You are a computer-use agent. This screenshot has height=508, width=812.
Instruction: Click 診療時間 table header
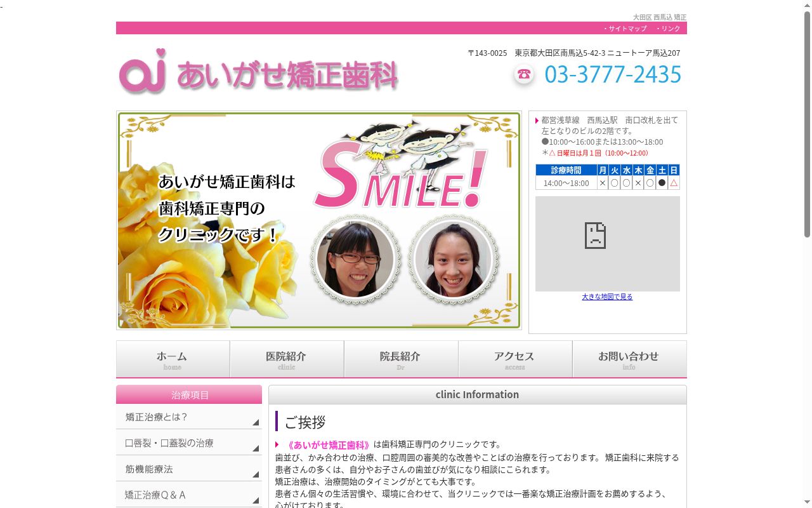pyautogui.click(x=566, y=170)
